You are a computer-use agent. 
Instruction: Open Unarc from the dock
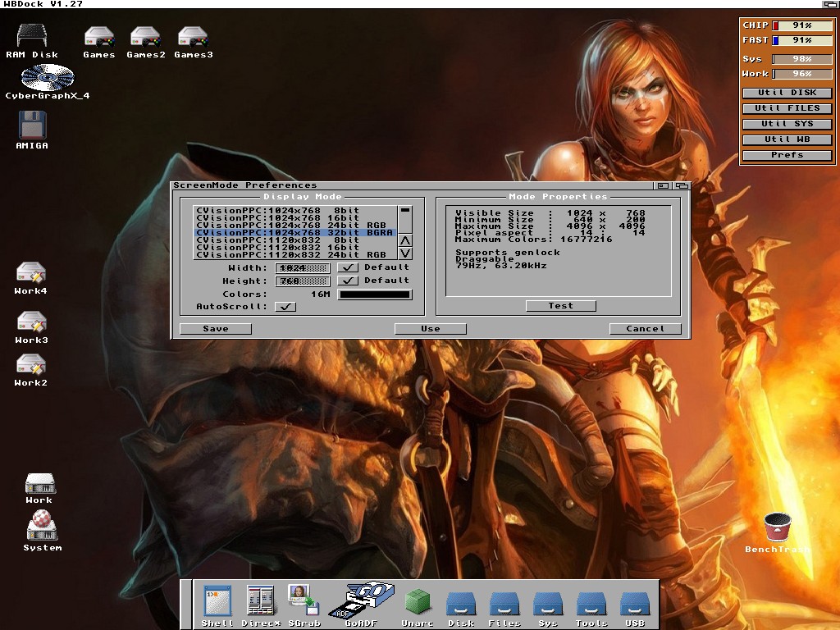click(x=418, y=601)
